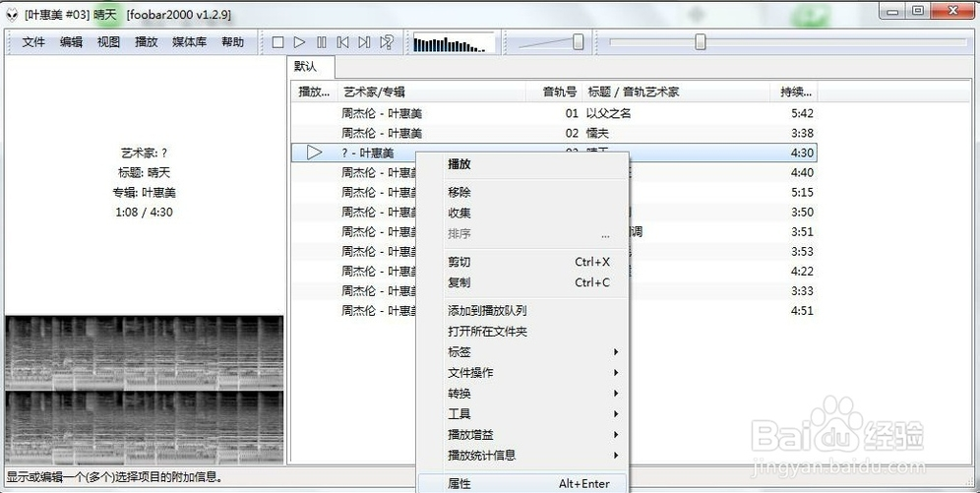Viewport: 980px width, 493px height.
Task: Click the seek bar position handle
Action: pyautogui.click(x=700, y=42)
